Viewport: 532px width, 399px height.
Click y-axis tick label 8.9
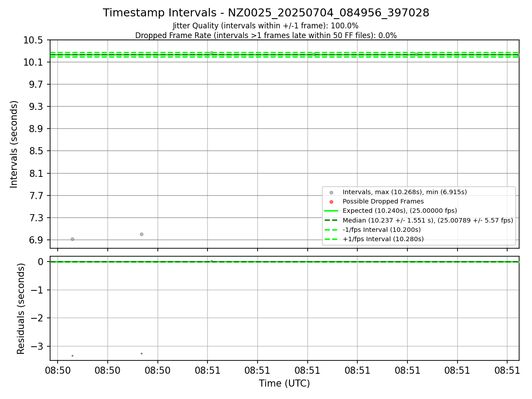pos(36,129)
